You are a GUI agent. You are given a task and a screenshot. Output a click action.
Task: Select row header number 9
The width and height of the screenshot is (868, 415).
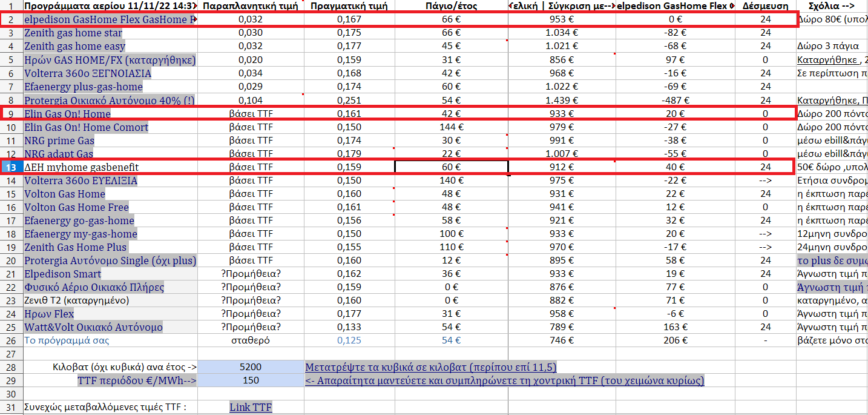coord(12,114)
